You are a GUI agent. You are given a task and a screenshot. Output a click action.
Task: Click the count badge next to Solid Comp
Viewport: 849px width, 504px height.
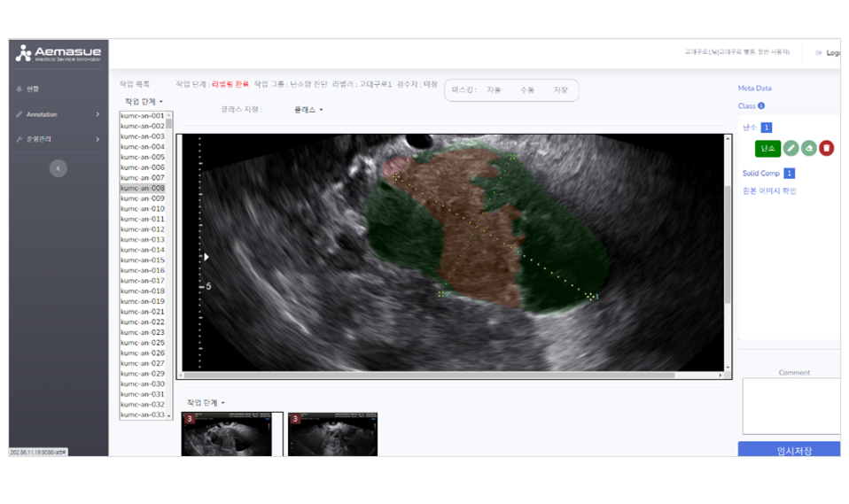(x=790, y=174)
